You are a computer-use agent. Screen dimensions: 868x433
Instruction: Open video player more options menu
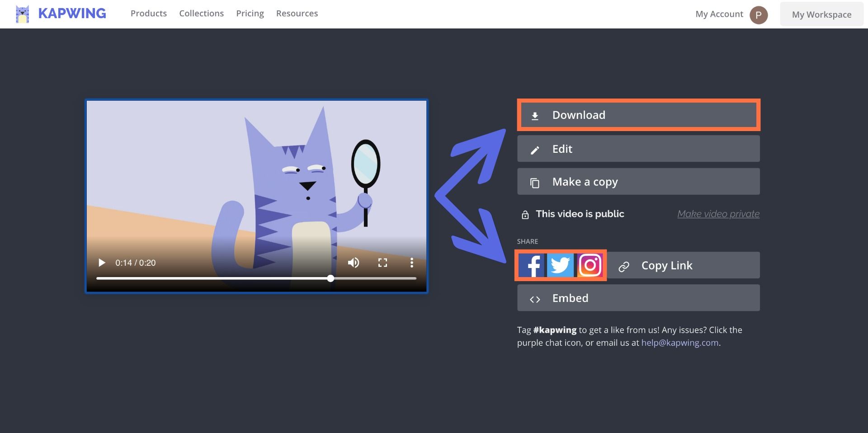[411, 263]
